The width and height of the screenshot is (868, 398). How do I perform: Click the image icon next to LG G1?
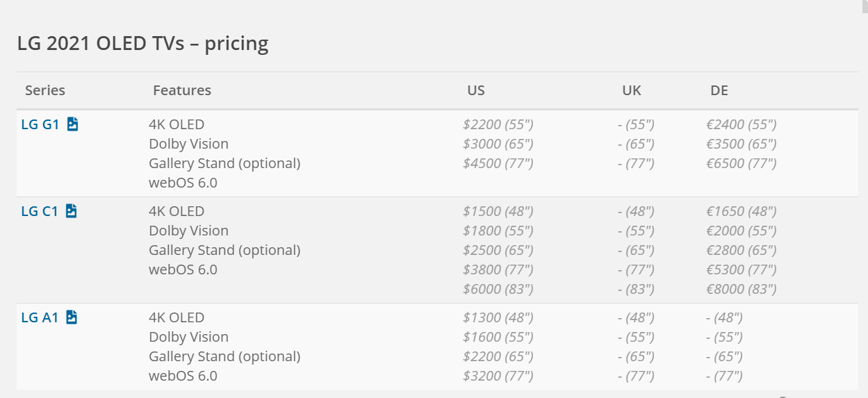73,124
